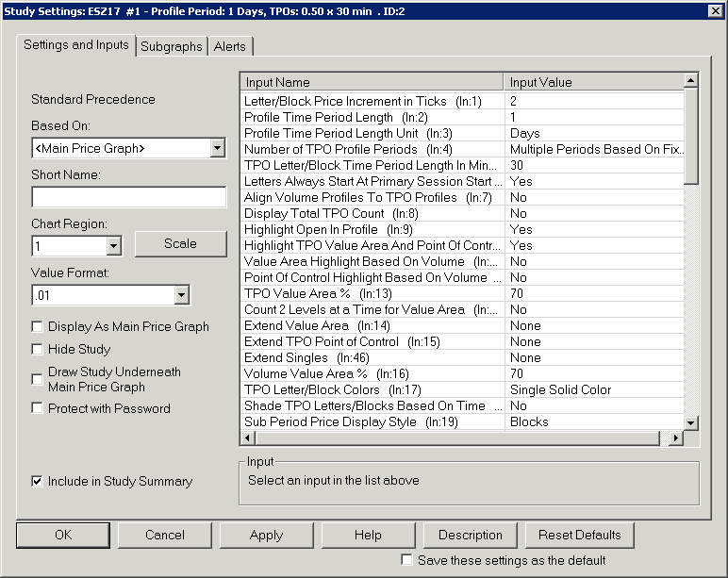Click the Input Name column header
Image resolution: width=728 pixels, height=578 pixels.
coord(372,82)
